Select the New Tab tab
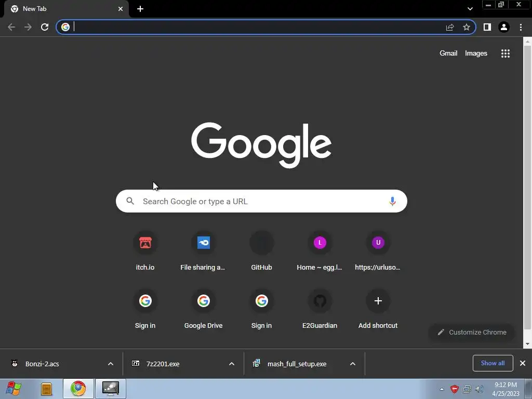This screenshot has width=532, height=399. (x=66, y=9)
